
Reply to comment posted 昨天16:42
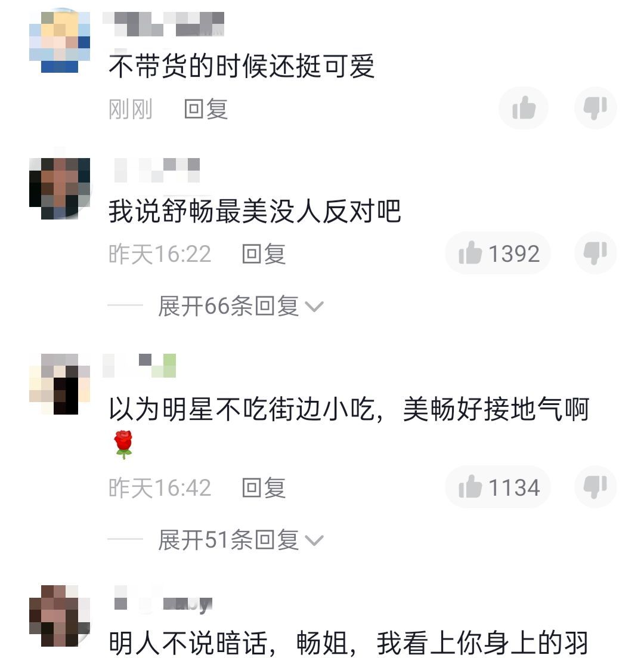click(264, 487)
